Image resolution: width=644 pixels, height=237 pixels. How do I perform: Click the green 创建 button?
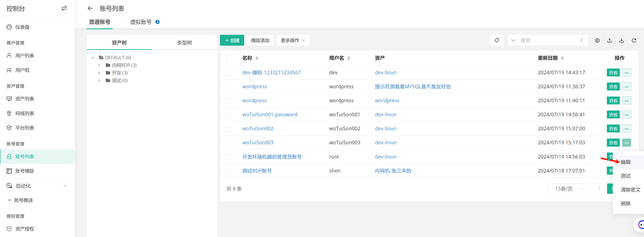(232, 41)
